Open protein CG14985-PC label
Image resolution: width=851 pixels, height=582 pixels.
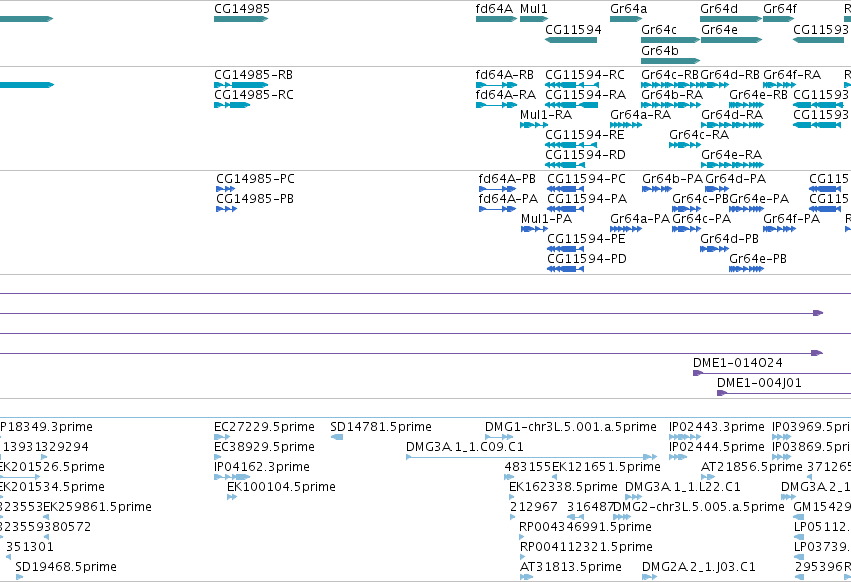point(255,179)
